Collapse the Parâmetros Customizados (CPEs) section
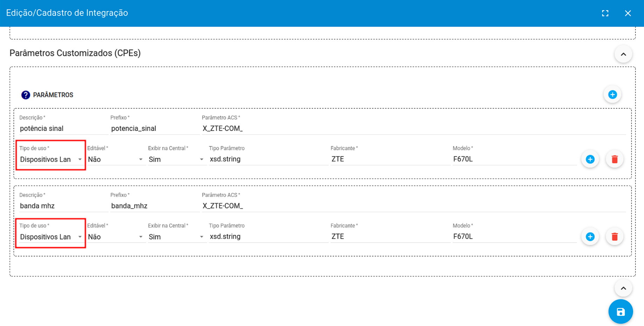 coord(623,54)
